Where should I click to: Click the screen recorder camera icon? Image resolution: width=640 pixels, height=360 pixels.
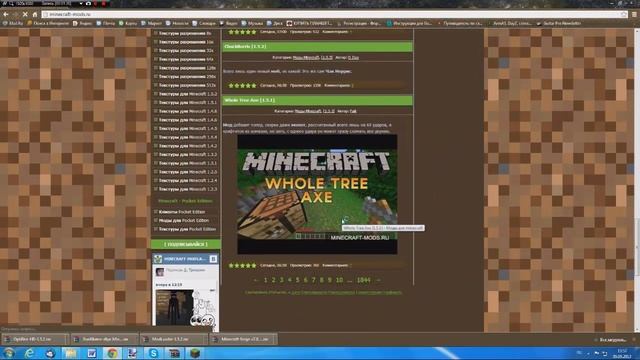tap(88, 3)
